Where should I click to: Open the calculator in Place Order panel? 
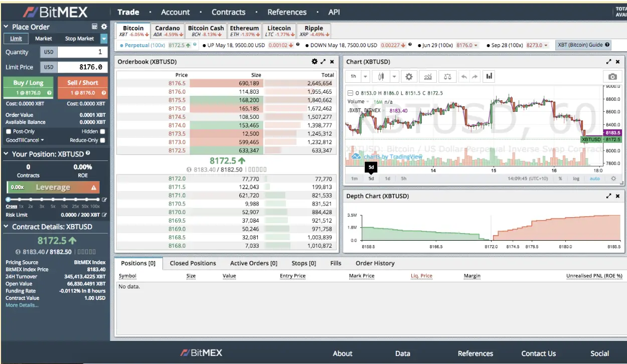pyautogui.click(x=95, y=27)
